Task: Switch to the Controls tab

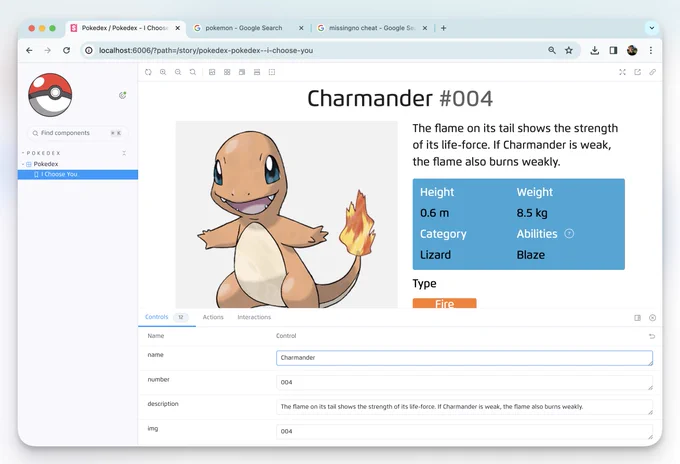Action: [x=157, y=317]
